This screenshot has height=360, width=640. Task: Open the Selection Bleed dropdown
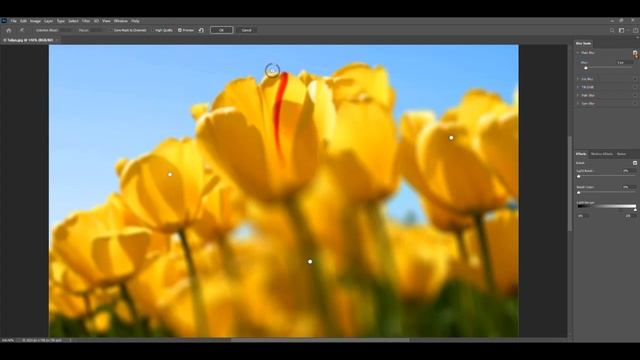point(67,30)
